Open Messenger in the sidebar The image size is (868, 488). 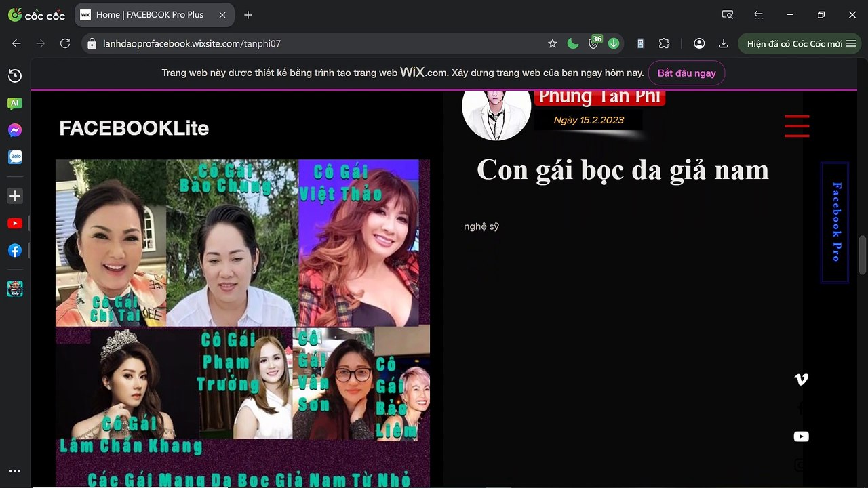click(x=15, y=130)
